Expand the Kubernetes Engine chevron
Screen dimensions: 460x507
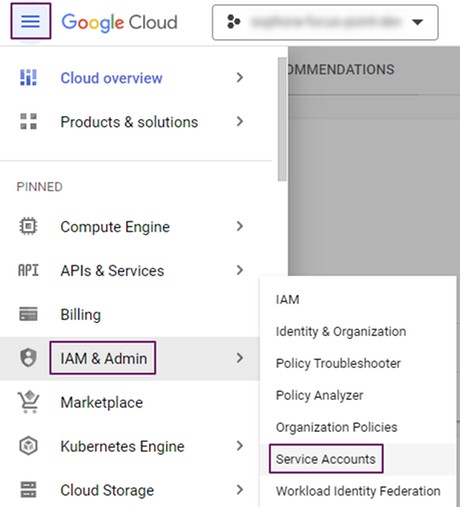(239, 446)
